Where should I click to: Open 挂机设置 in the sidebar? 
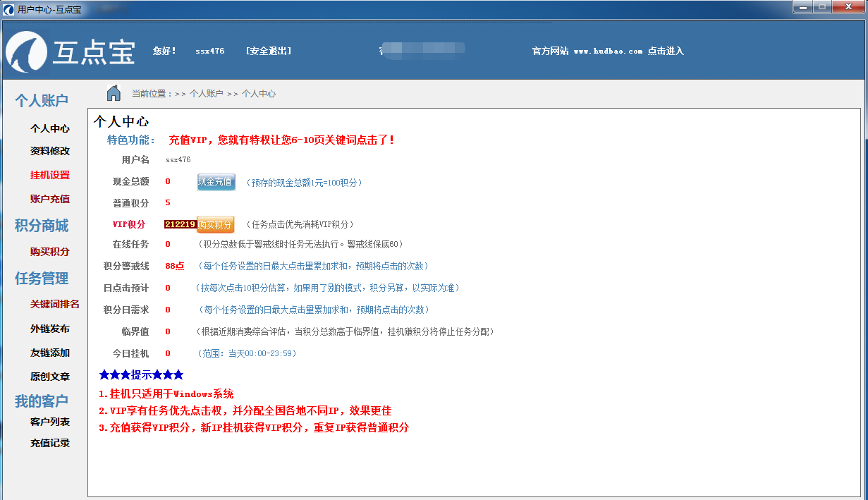pos(50,175)
